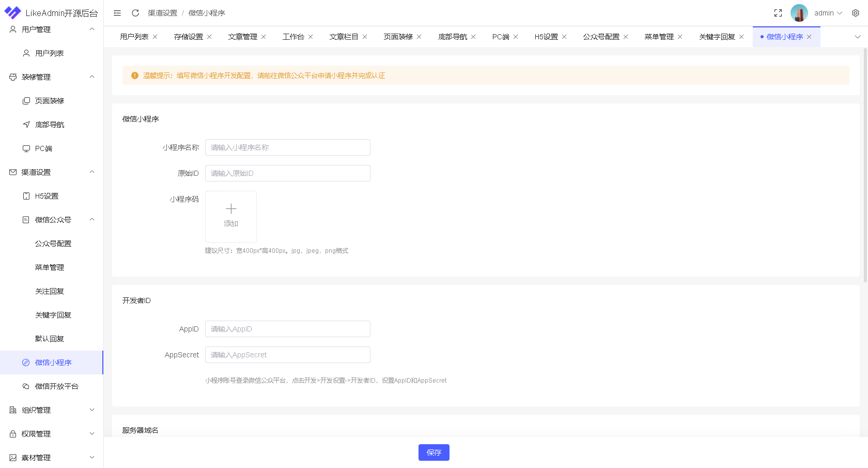This screenshot has height=468, width=868.
Task: Open 用户列表 in the sidebar
Action: (52, 53)
